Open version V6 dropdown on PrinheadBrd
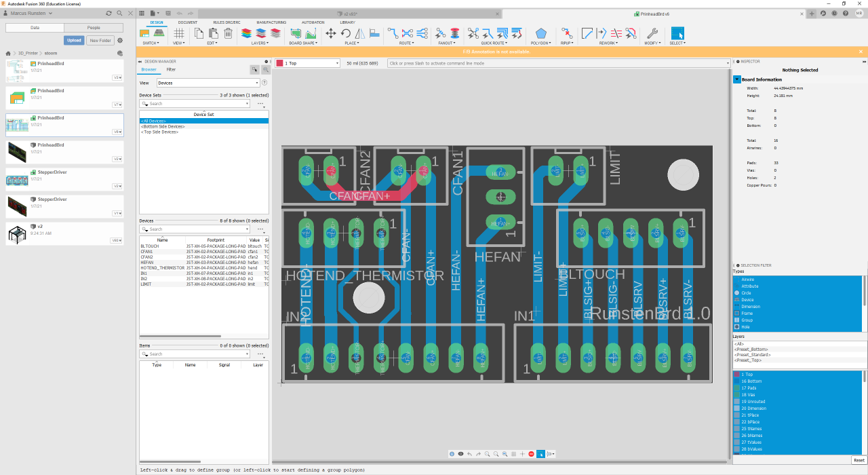The width and height of the screenshot is (868, 475). point(117,132)
